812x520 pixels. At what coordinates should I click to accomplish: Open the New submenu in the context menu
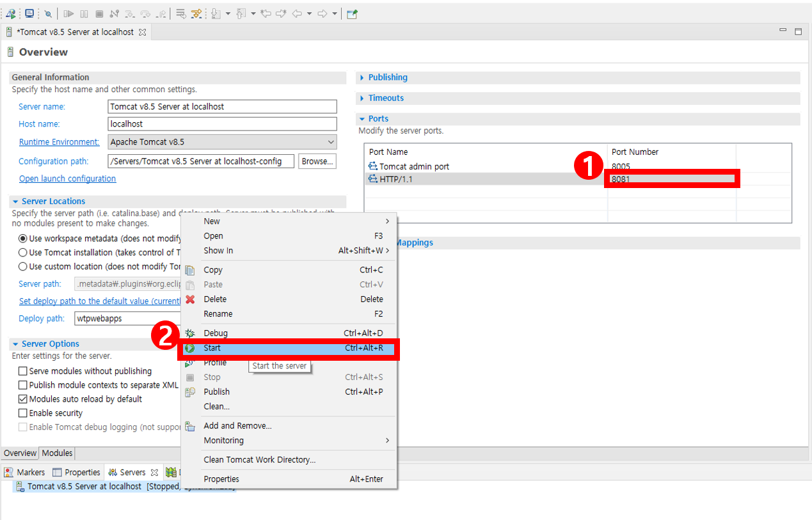(x=289, y=221)
